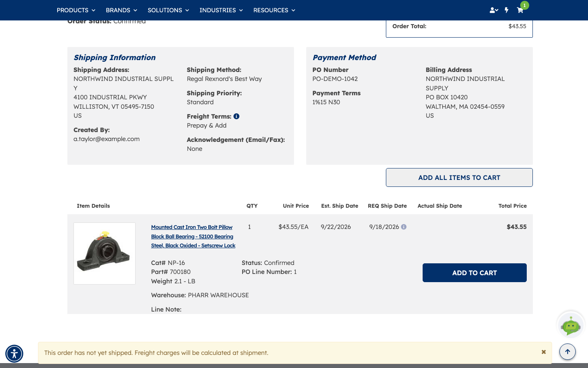This screenshot has width=588, height=368.
Task: Click the Part# 700180 text
Action: click(x=171, y=272)
